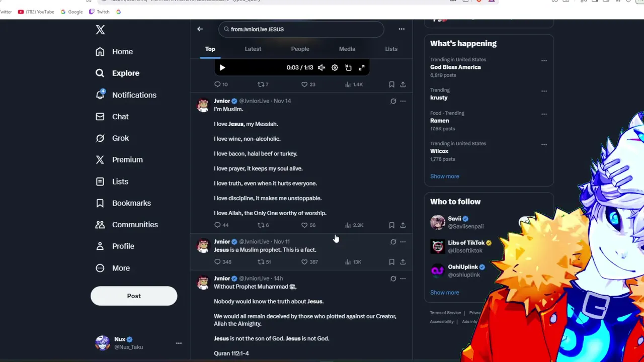The image size is (644, 362).
Task: Open Grok from the sidebar
Action: coord(112,138)
